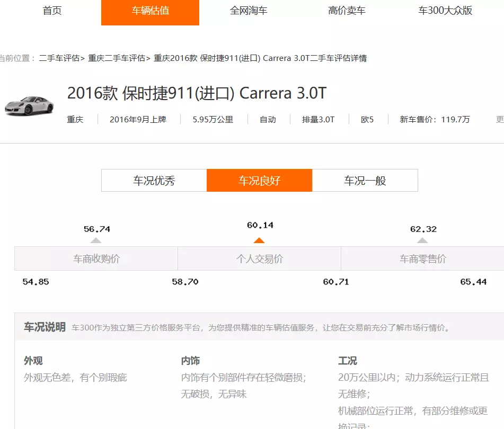Image resolution: width=504 pixels, height=429 pixels.
Task: Click the 重庆 city label
Action: coord(75,120)
